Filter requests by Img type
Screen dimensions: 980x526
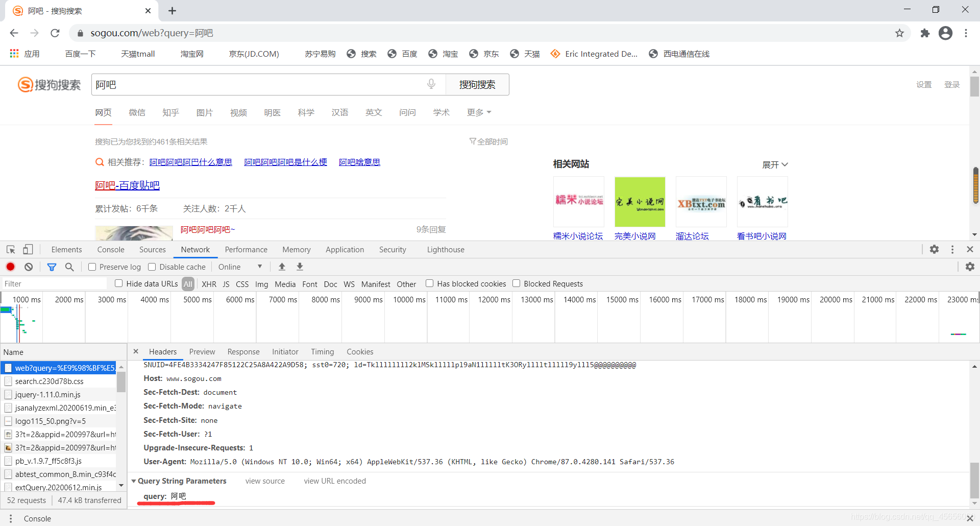coord(261,284)
